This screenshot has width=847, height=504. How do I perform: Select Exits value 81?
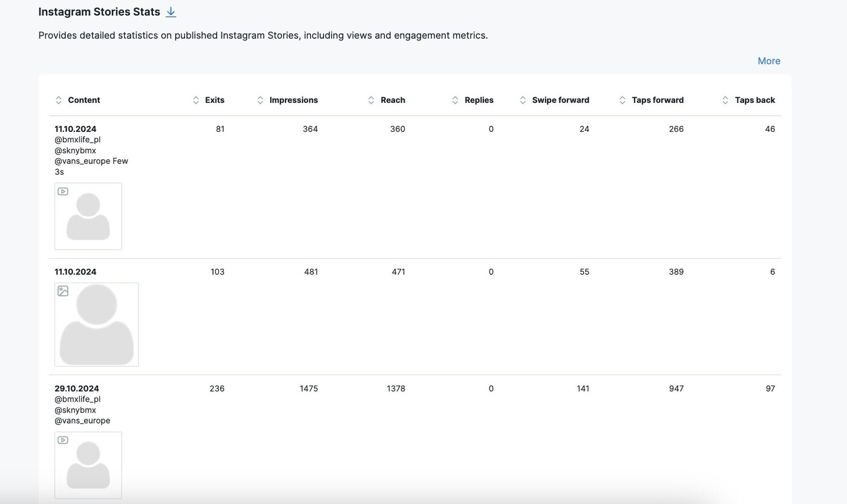[x=220, y=129]
